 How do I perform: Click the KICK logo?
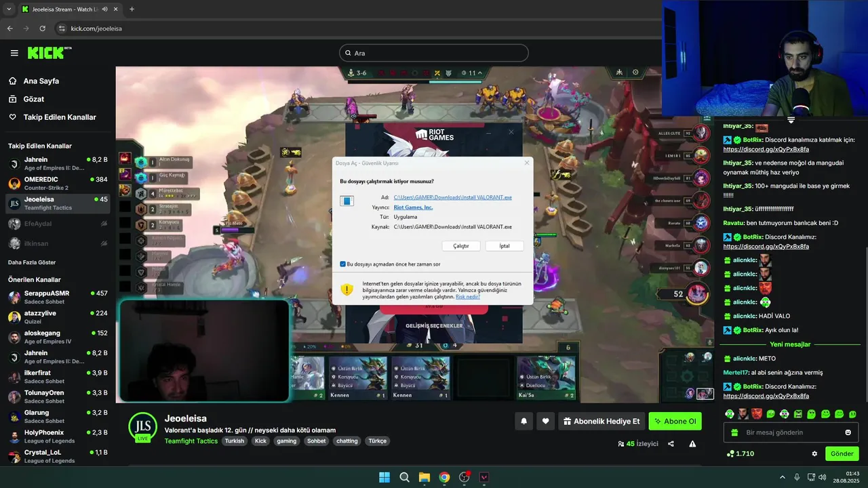50,53
